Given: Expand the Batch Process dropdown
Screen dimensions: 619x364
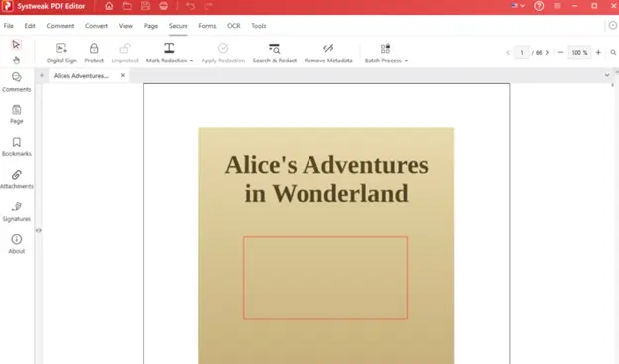Looking at the screenshot, I should coord(406,61).
